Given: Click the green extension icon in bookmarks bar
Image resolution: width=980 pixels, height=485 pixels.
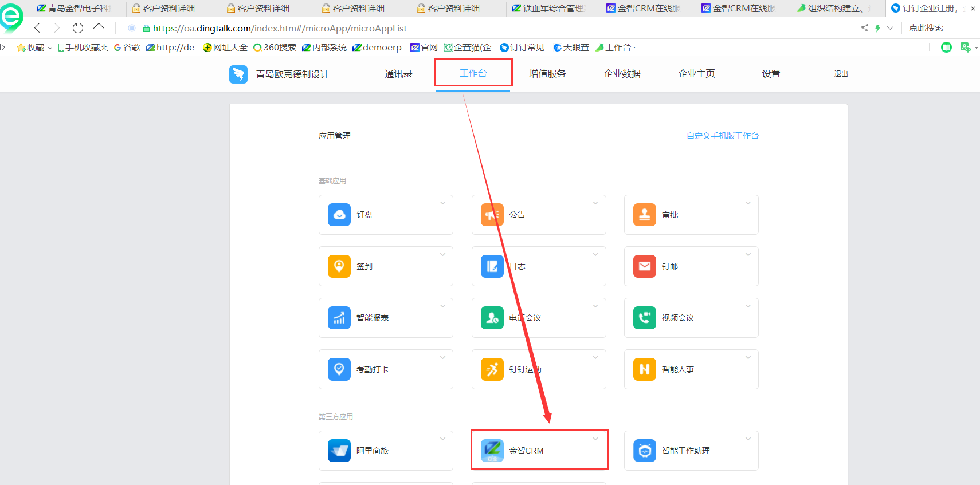Looking at the screenshot, I should pyautogui.click(x=946, y=47).
